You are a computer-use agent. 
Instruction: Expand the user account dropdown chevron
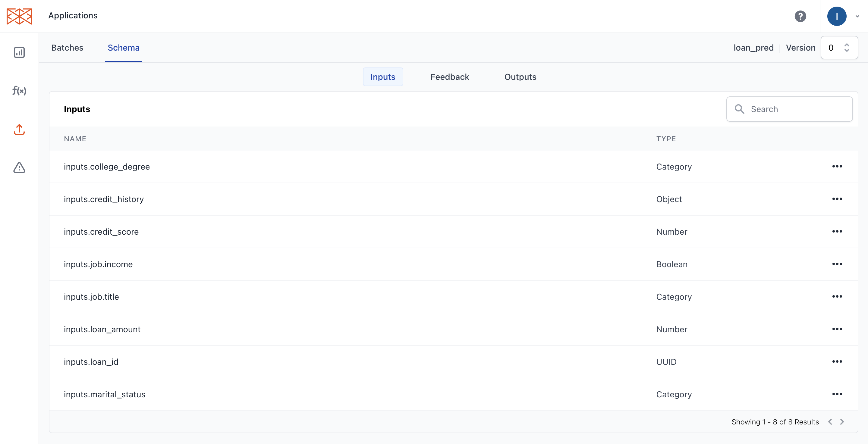point(857,16)
